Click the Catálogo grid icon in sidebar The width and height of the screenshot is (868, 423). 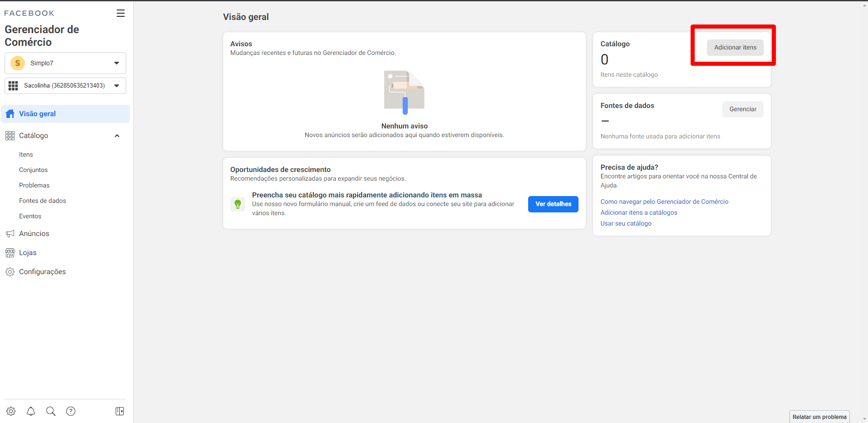10,136
